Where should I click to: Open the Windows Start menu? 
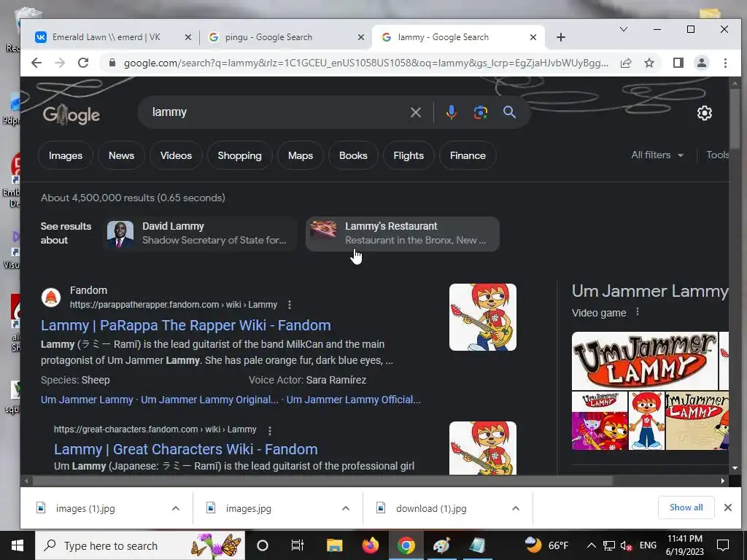[x=18, y=545]
